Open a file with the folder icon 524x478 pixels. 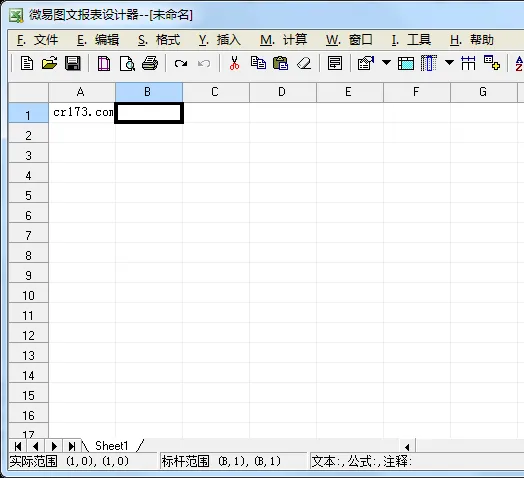tap(49, 63)
